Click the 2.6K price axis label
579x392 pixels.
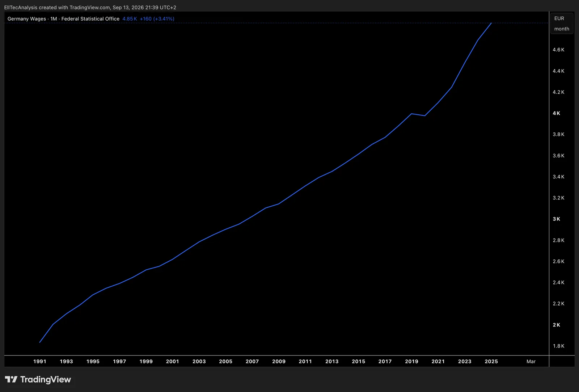coord(558,261)
